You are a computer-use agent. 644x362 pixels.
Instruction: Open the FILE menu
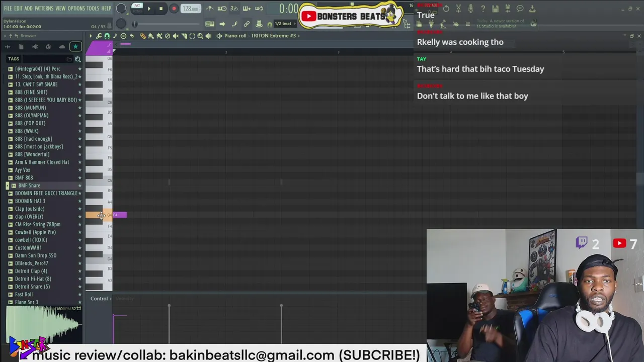click(x=8, y=9)
